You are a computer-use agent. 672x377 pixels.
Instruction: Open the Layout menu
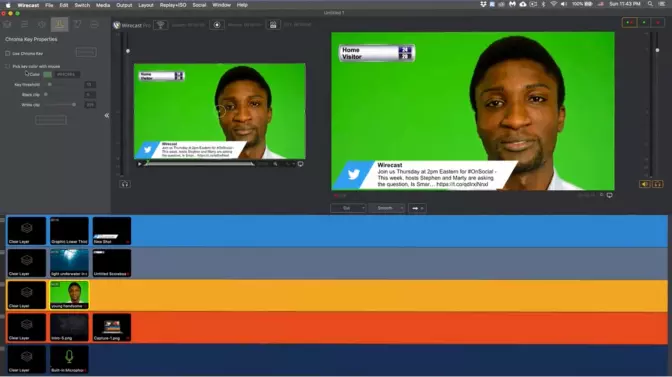pyautogui.click(x=146, y=5)
